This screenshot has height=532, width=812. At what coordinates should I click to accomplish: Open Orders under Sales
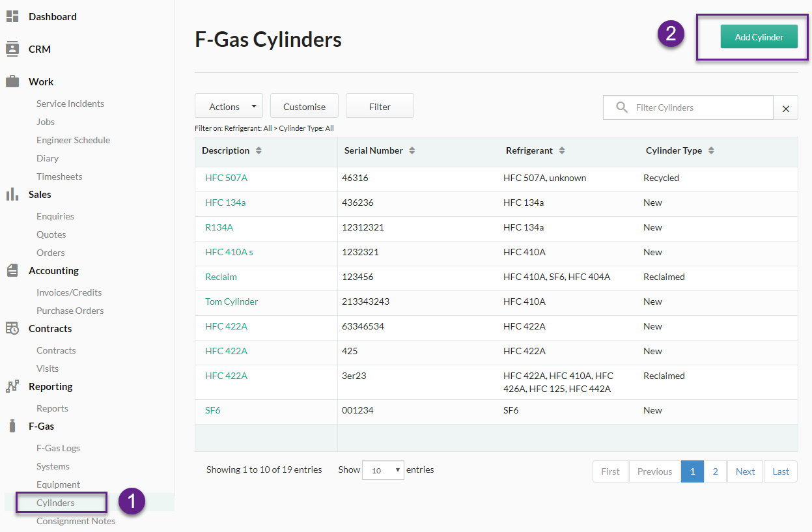[x=51, y=253]
